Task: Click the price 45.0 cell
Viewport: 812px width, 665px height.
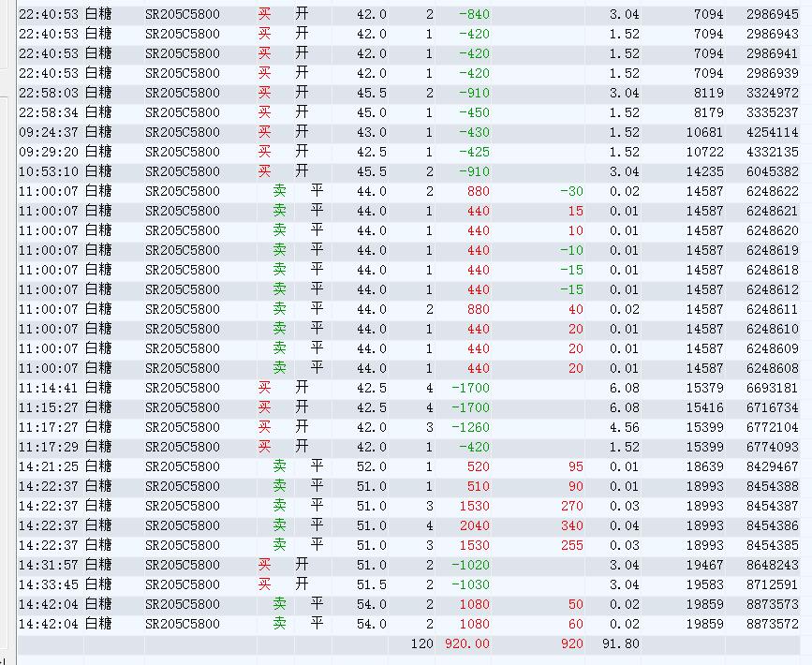Action: (x=371, y=113)
